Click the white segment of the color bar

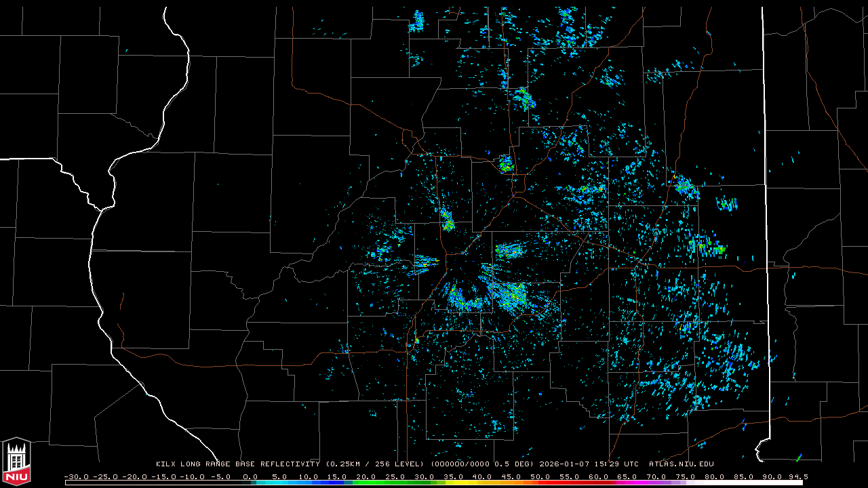click(x=746, y=483)
